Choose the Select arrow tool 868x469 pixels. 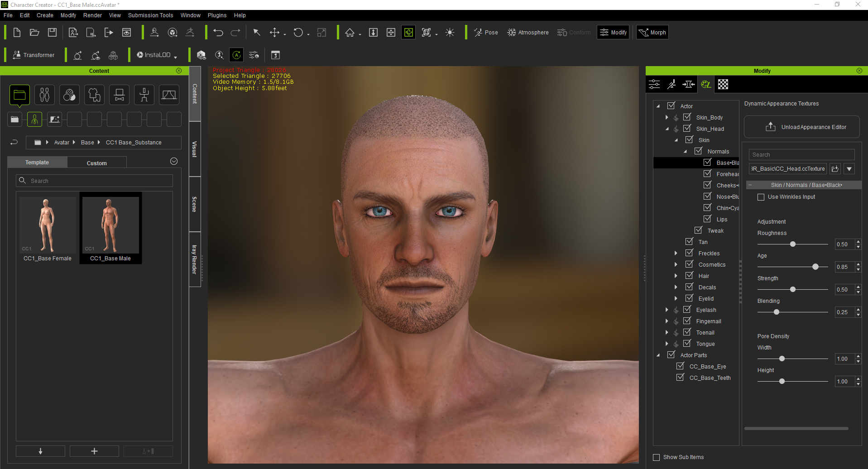tap(256, 33)
